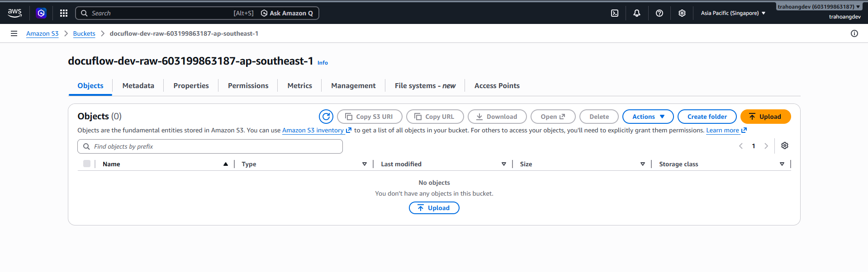The height and width of the screenshot is (272, 868).
Task: Select all objects checkbox in table header
Action: point(87,164)
